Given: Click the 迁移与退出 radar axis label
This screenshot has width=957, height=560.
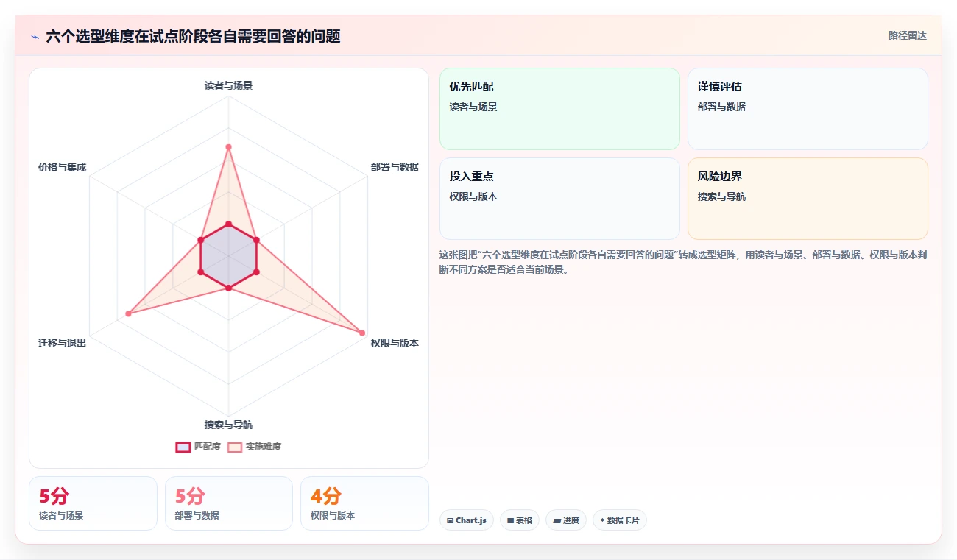Looking at the screenshot, I should tap(63, 343).
